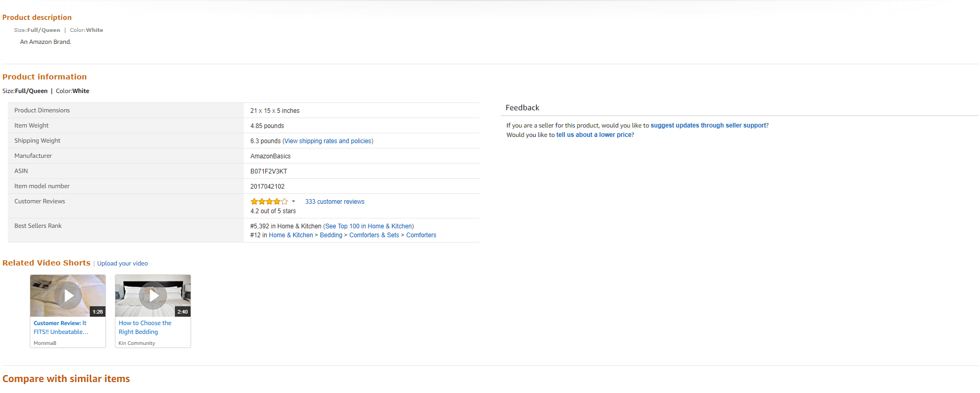Select the ASIN value B071F2V3KT

click(x=268, y=171)
